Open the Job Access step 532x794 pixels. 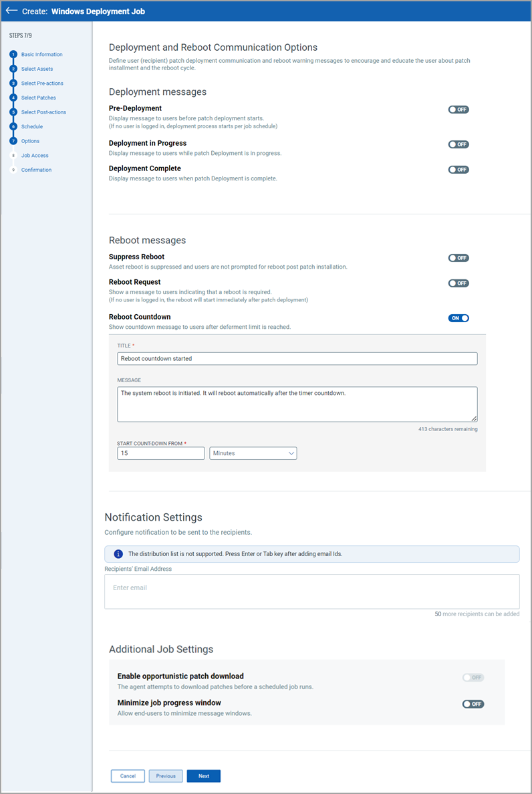coord(35,156)
